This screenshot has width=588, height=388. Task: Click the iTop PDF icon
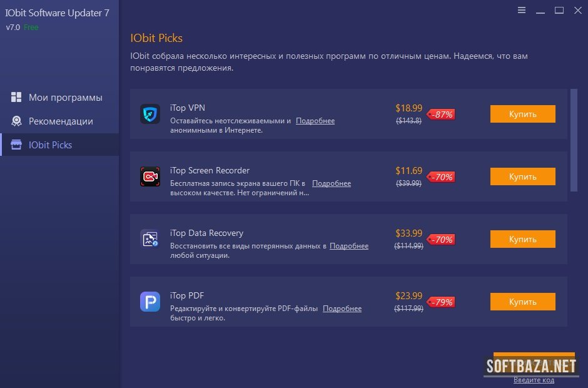pos(150,302)
